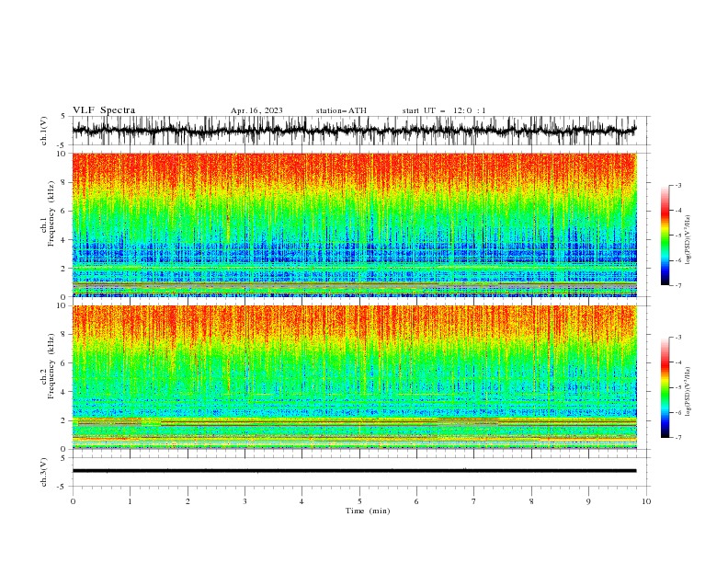
Task: Click the '-3' value on ch.1 colorbar
Action: point(677,185)
